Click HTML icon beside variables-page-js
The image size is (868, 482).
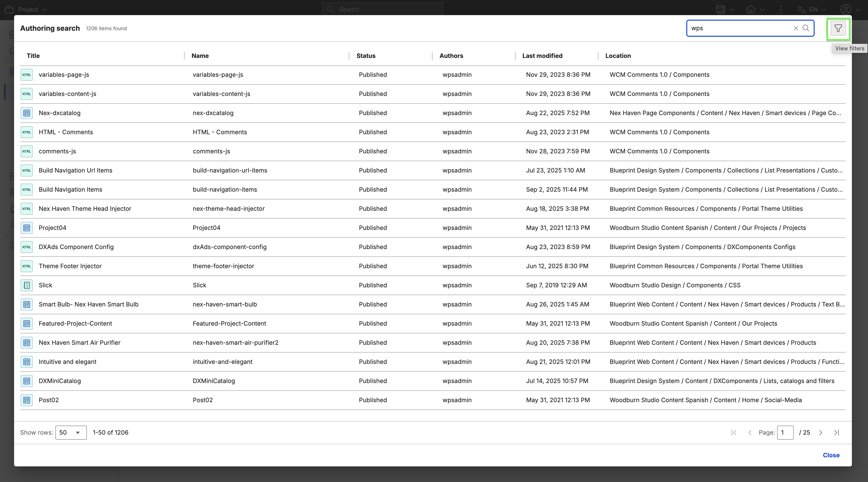(27, 75)
